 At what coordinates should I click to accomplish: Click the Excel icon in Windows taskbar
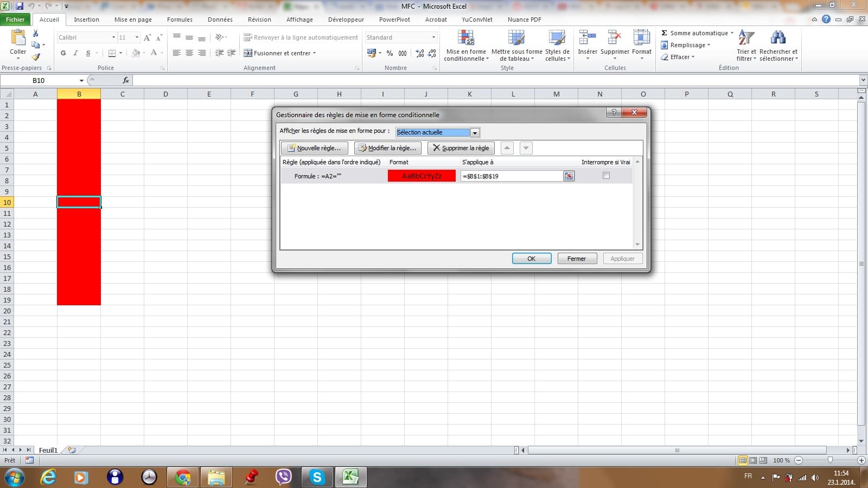[350, 477]
